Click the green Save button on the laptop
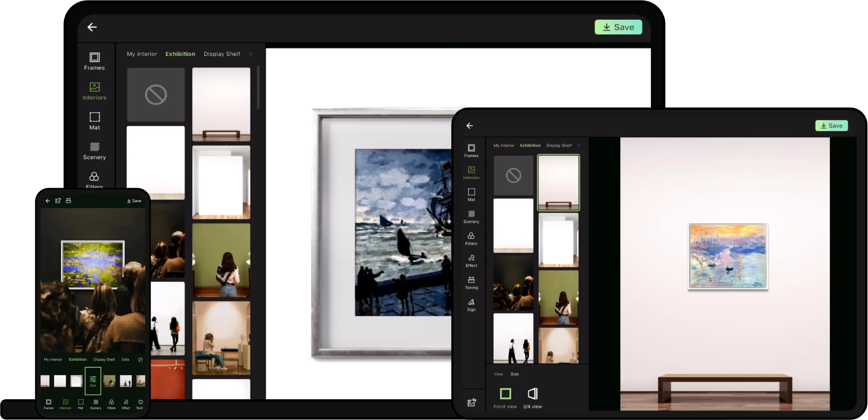Viewport: 868px width, 420px height. [618, 27]
